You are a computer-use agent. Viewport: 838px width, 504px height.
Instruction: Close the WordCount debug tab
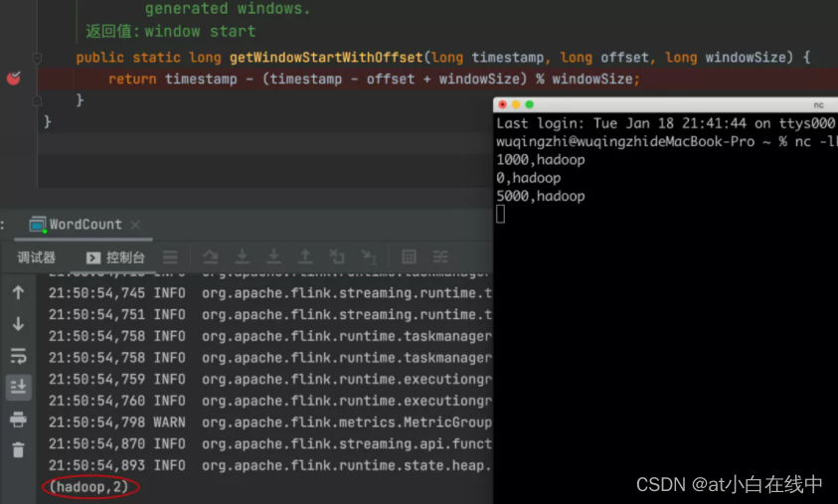[x=135, y=225]
